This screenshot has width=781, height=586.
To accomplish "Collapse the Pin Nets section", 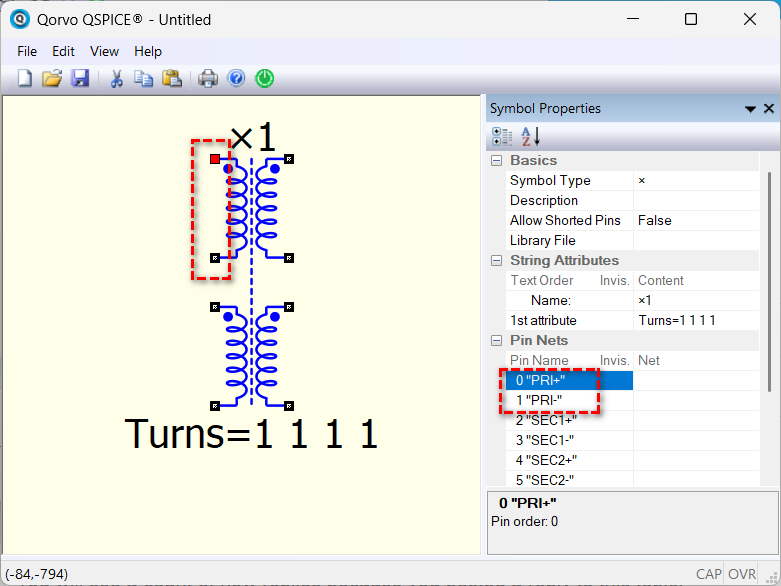I will point(497,341).
